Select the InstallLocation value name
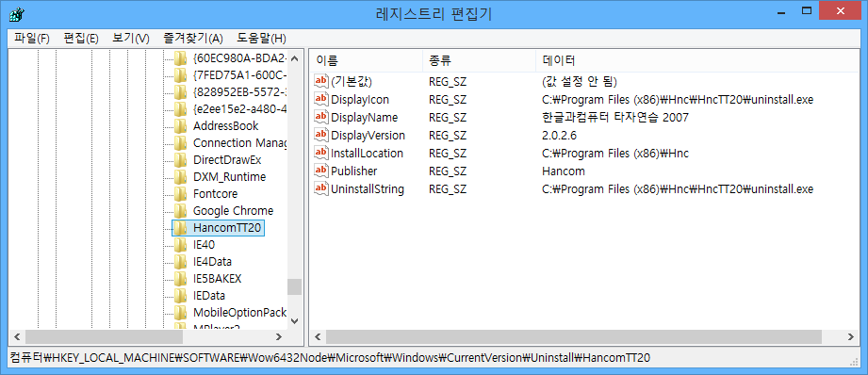Viewport: 868px width, 375px height. click(x=367, y=154)
